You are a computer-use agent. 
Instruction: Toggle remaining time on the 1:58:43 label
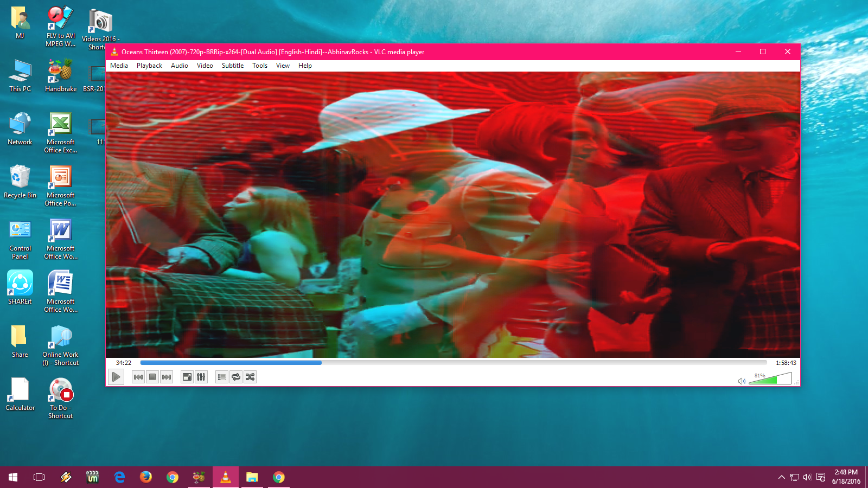click(x=786, y=363)
